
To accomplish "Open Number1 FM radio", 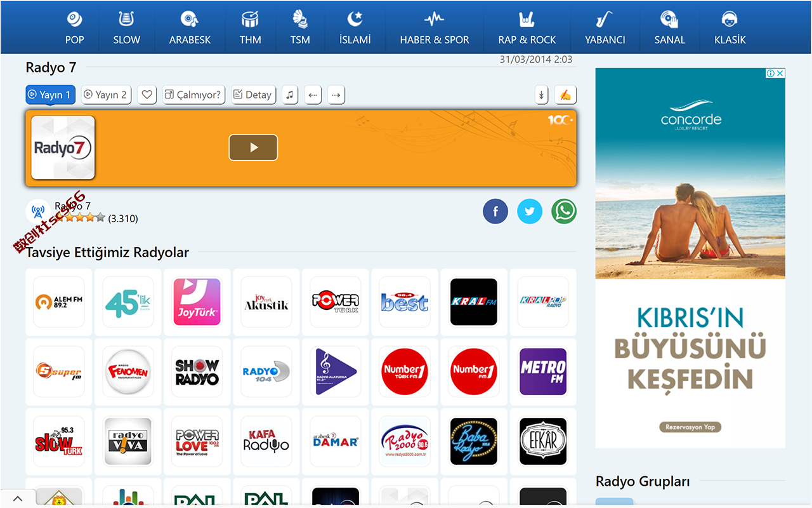I will click(x=474, y=371).
